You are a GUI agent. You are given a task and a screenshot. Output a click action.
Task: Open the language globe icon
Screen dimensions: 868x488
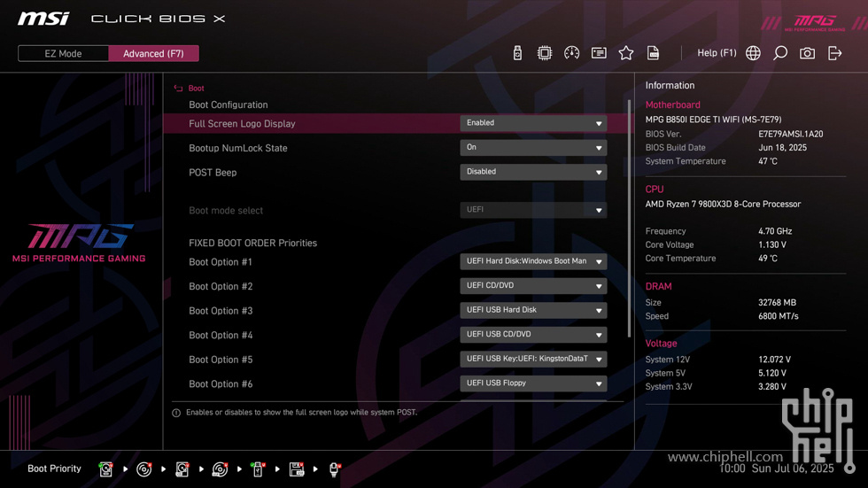753,53
